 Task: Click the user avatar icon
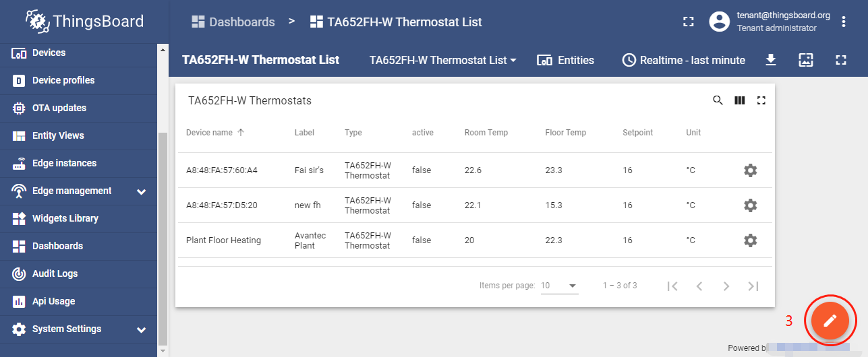pos(720,22)
